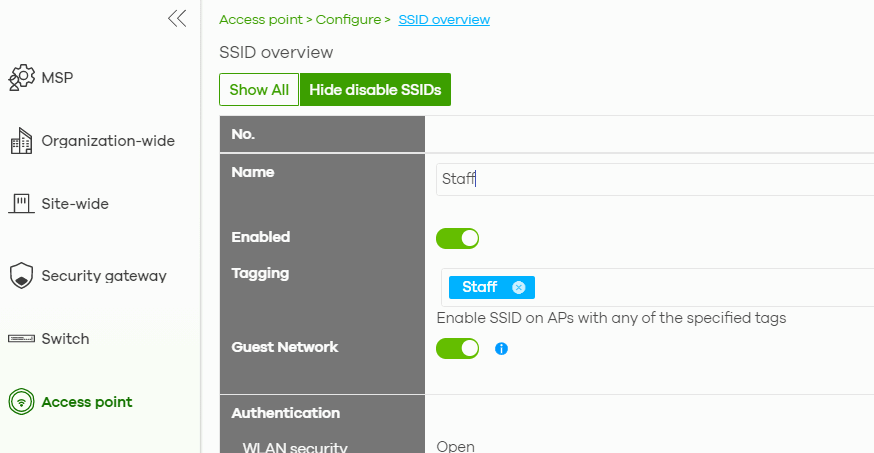
Task: Disable the Guest Network toggle
Action: 457,349
